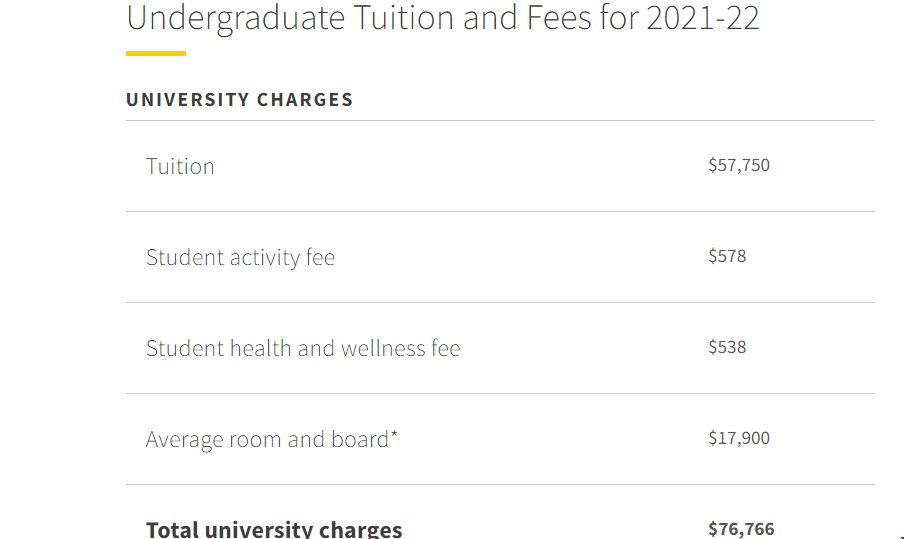Click the word CHARGES in the section title
The height and width of the screenshot is (539, 904).
click(304, 100)
